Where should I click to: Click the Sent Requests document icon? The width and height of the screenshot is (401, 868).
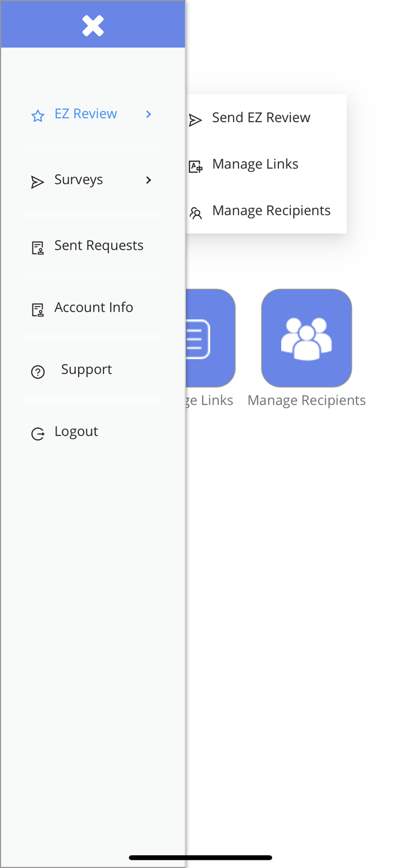(x=38, y=248)
